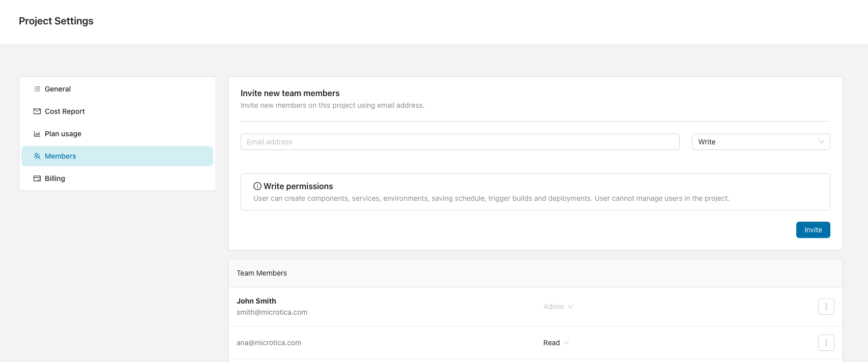The image size is (868, 362).
Task: Click the info icon beside Write permissions
Action: click(257, 186)
